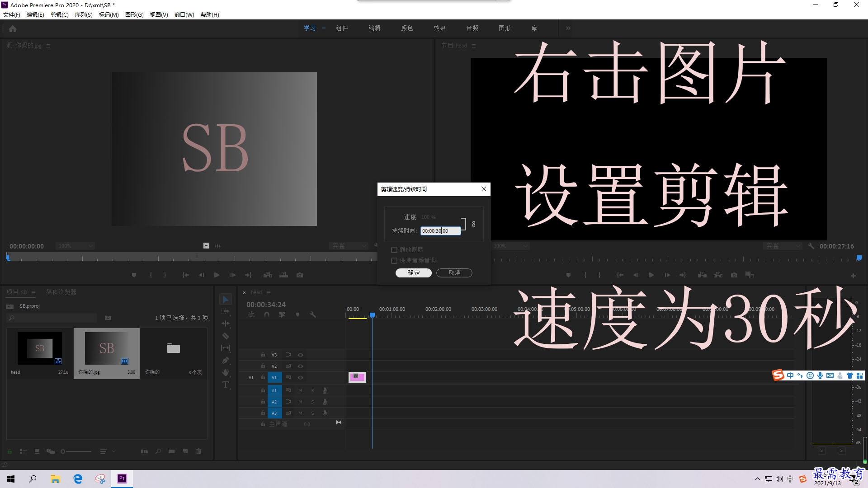The image size is (868, 488).
Task: Open Source monitor zoom level dropdown
Action: tap(75, 246)
